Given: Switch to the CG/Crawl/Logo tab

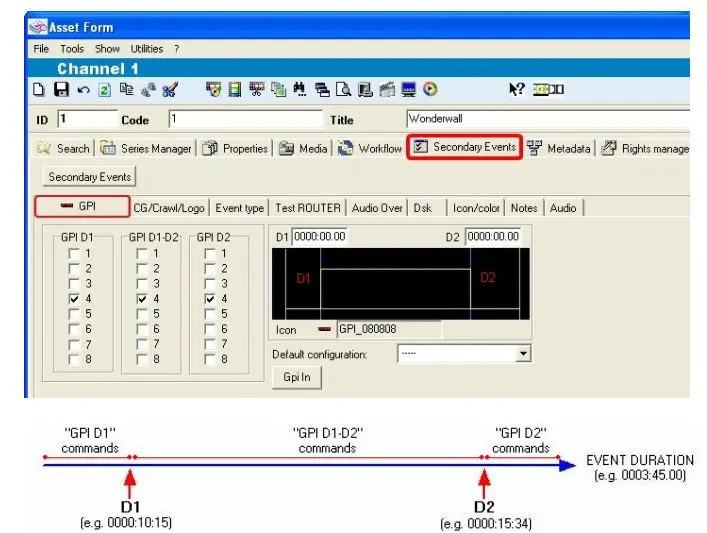Looking at the screenshot, I should coord(169,208).
